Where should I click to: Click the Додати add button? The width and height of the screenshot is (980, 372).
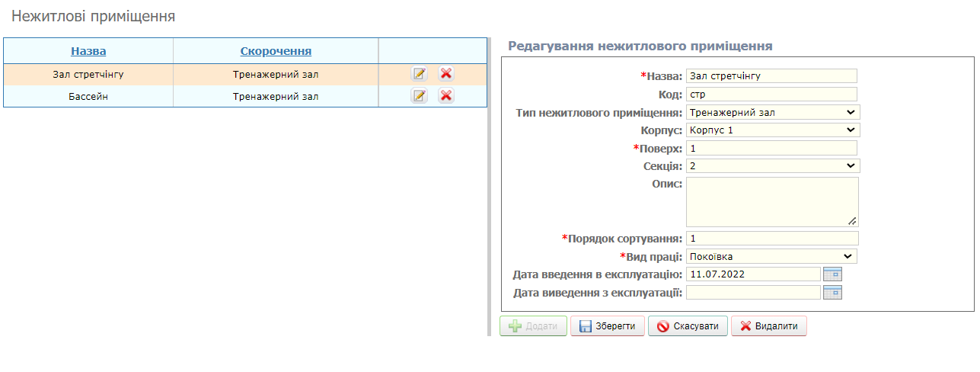click(533, 326)
